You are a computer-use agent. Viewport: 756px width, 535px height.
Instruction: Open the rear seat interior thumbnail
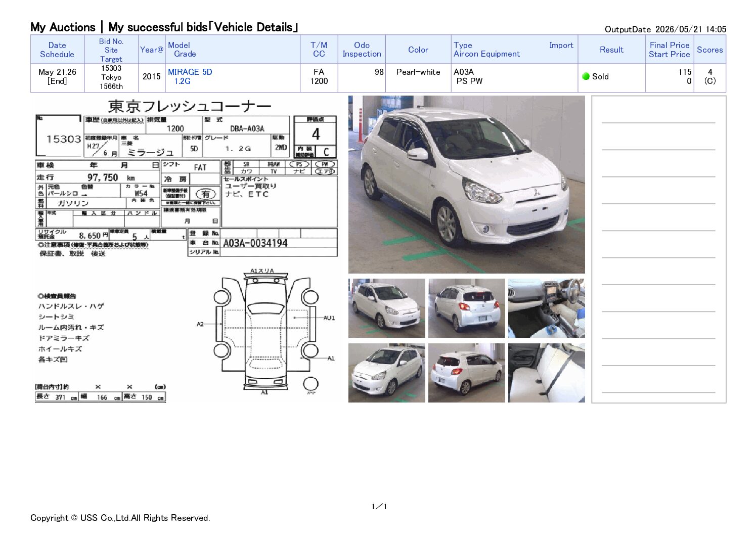546,373
